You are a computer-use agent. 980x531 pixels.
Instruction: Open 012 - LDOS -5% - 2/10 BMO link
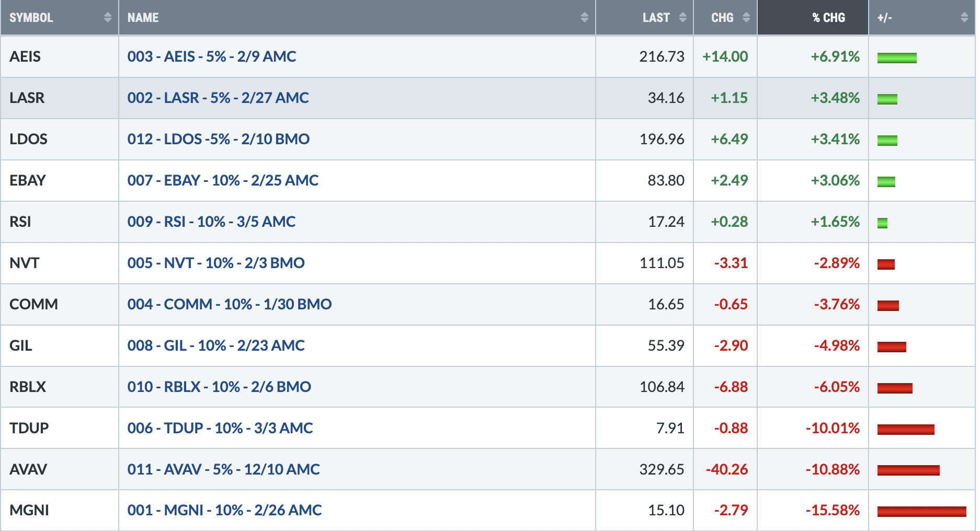coord(219,139)
